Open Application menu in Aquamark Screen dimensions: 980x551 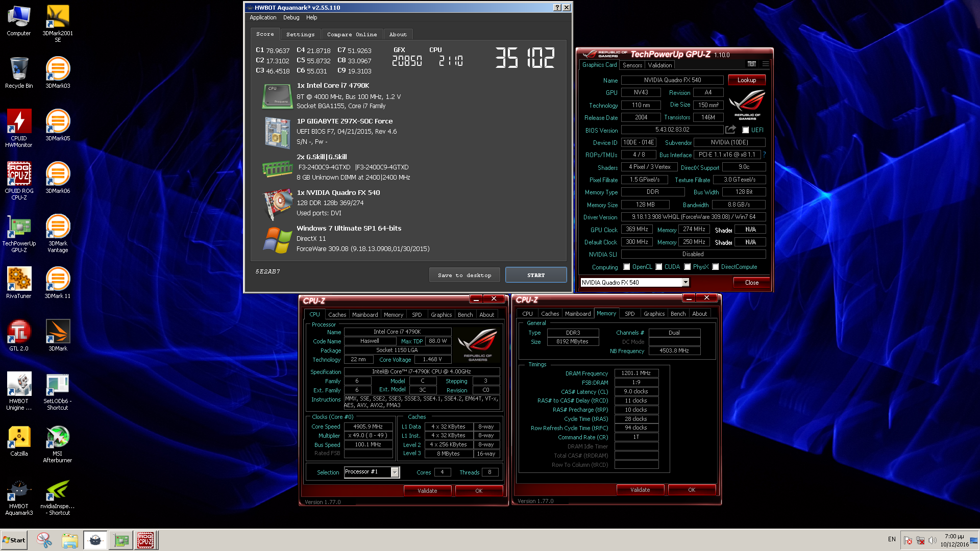[x=263, y=17]
